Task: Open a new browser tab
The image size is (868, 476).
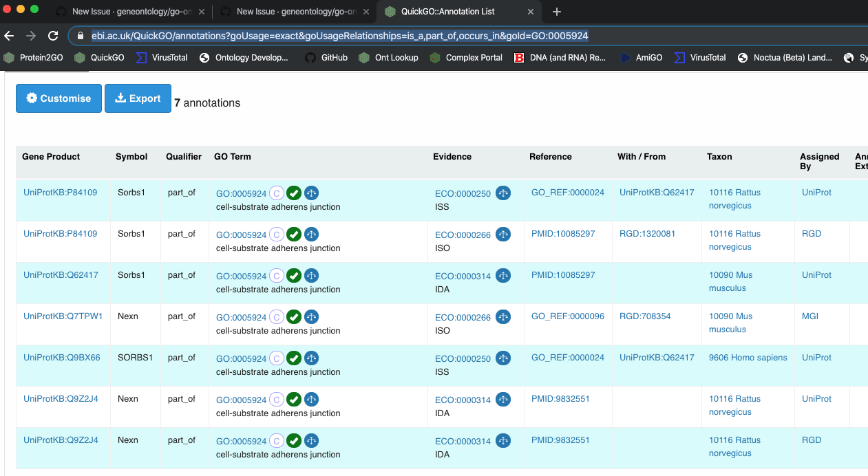Action: [557, 12]
